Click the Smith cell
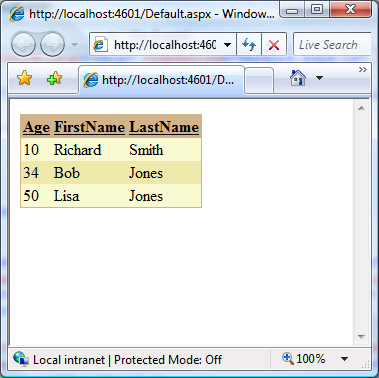The height and width of the screenshot is (378, 379). pyautogui.click(x=164, y=150)
